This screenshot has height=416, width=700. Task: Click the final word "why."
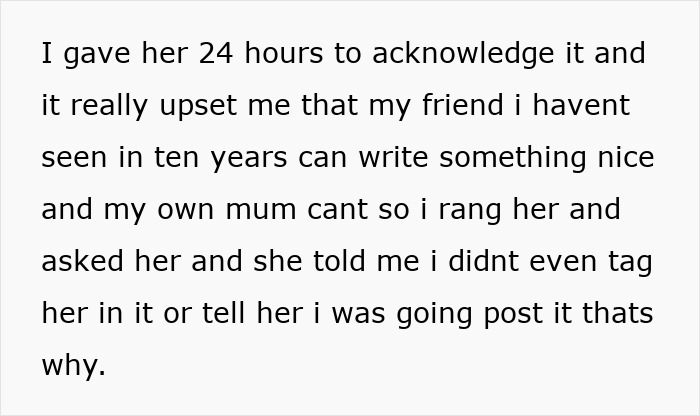click(72, 366)
